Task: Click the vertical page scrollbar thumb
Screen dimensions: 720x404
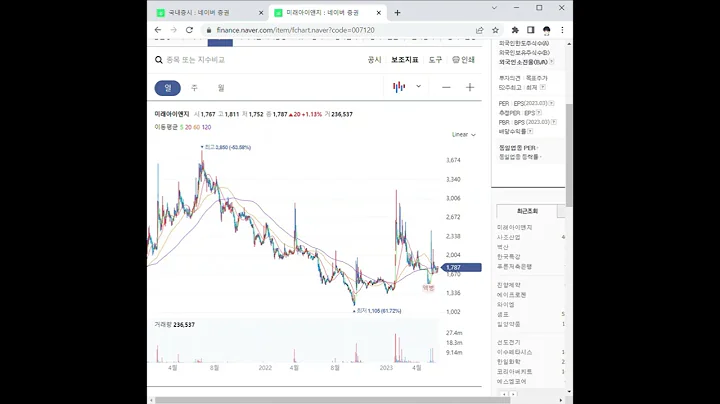Action: (569, 155)
